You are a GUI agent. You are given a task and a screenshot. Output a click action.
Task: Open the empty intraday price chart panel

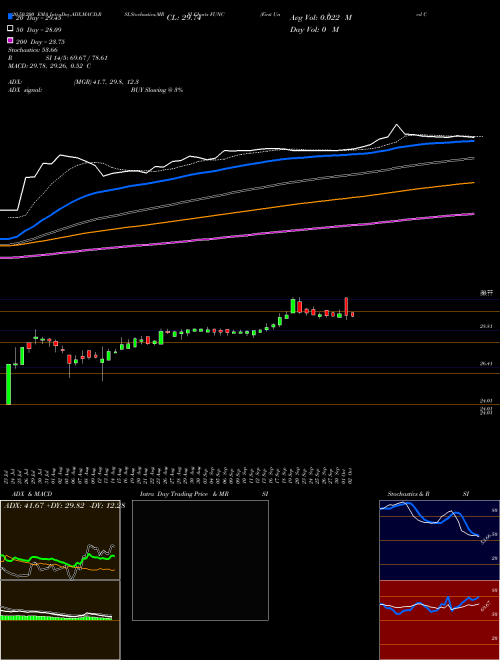click(x=200, y=560)
